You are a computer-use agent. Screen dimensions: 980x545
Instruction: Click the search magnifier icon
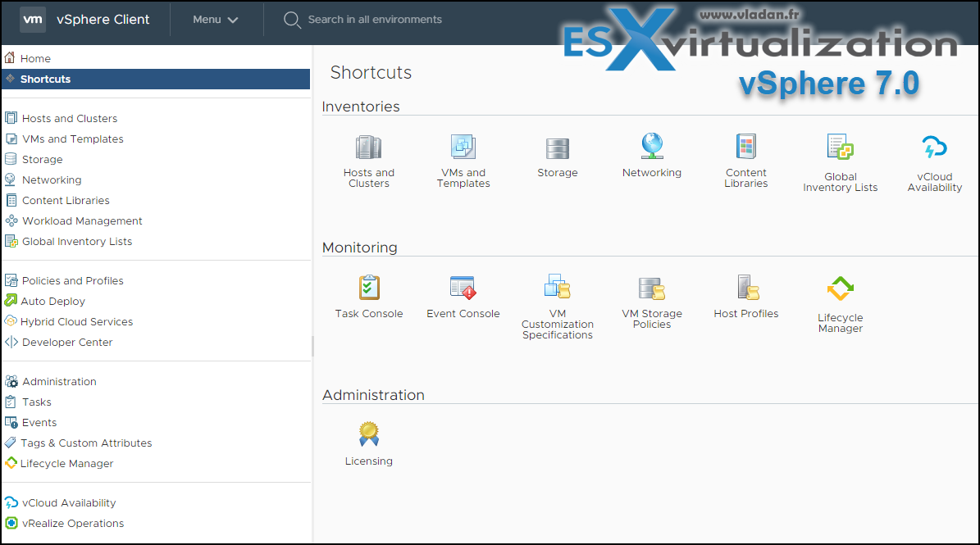pyautogui.click(x=292, y=20)
